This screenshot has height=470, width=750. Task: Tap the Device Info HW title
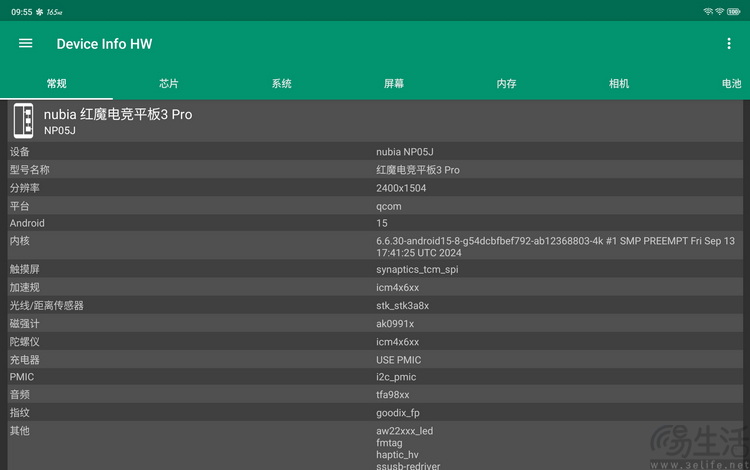(104, 44)
